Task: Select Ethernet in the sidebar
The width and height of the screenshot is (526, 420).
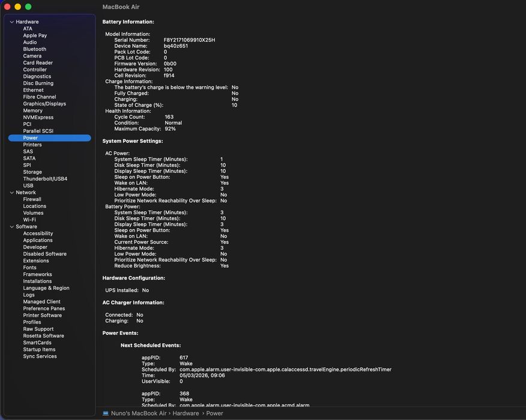Action: point(33,90)
